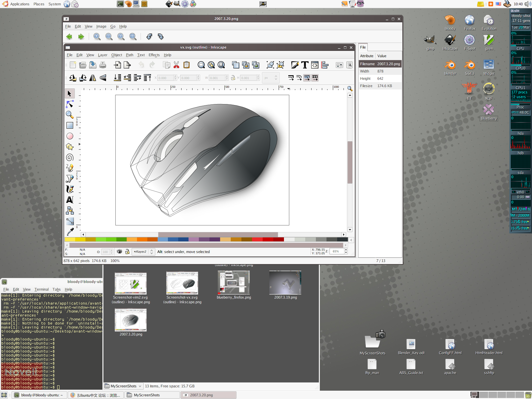Expand color palette menu arrow at right
The height and width of the screenshot is (399, 532).
[x=351, y=240]
